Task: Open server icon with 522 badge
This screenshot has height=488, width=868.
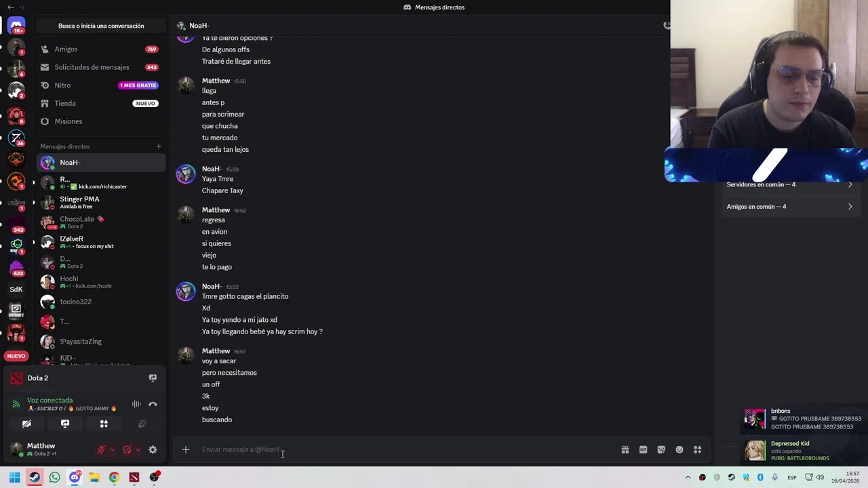Action: (x=16, y=266)
